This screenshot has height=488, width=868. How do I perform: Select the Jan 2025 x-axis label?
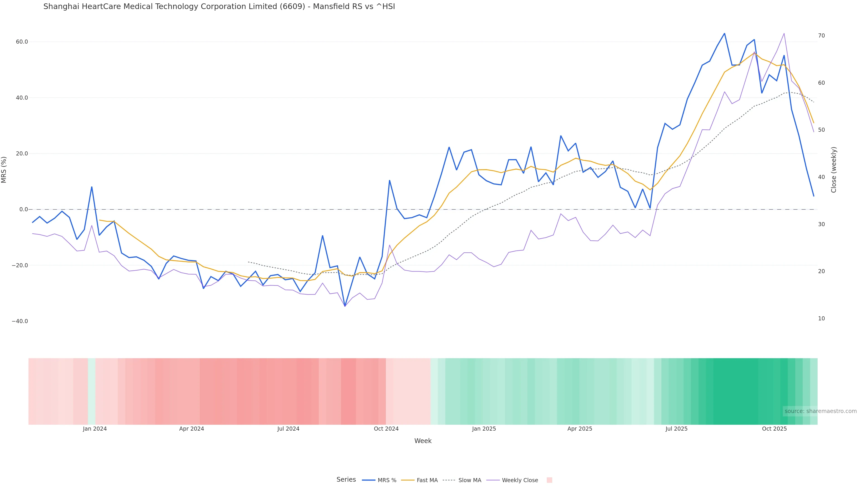pyautogui.click(x=484, y=429)
